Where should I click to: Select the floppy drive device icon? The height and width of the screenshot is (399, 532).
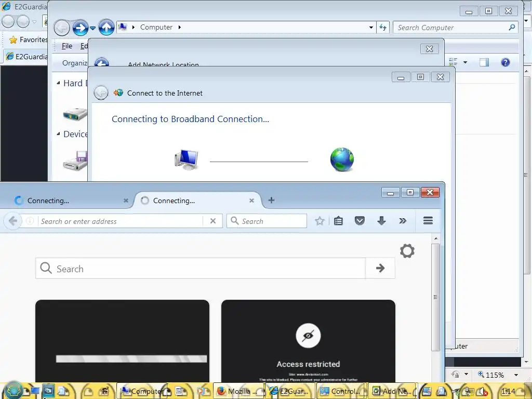coord(75,160)
